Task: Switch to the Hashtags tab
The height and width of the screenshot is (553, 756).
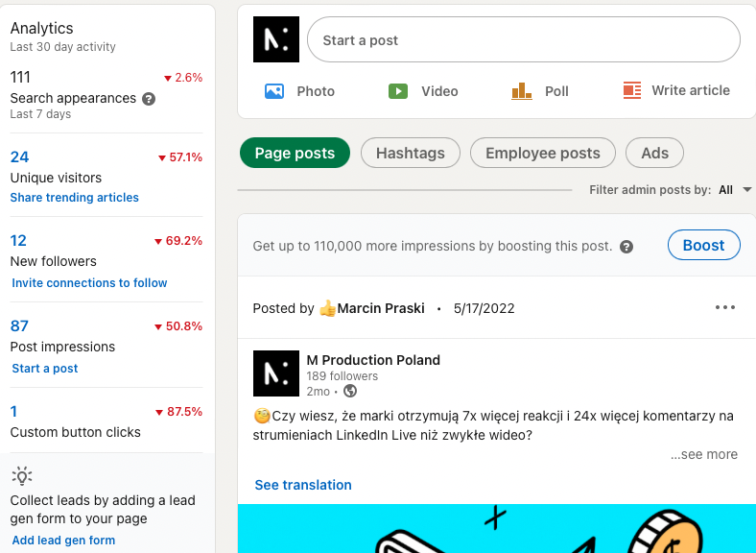Action: point(410,153)
